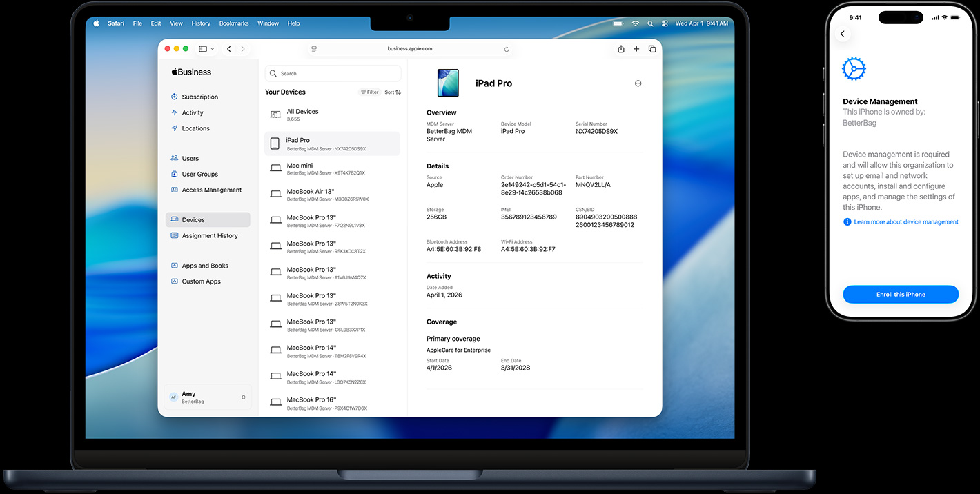Click the Devices laptop icon in the sidebar
This screenshot has height=494, width=980.
[x=173, y=219]
